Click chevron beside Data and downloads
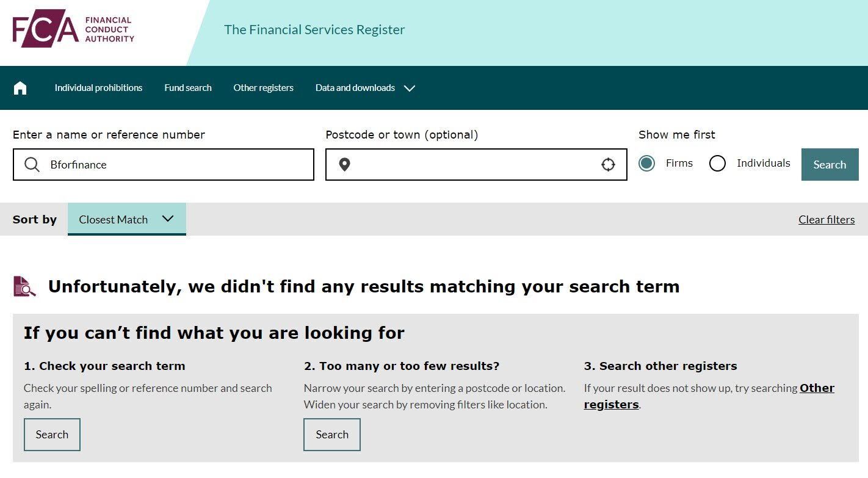 click(x=410, y=88)
